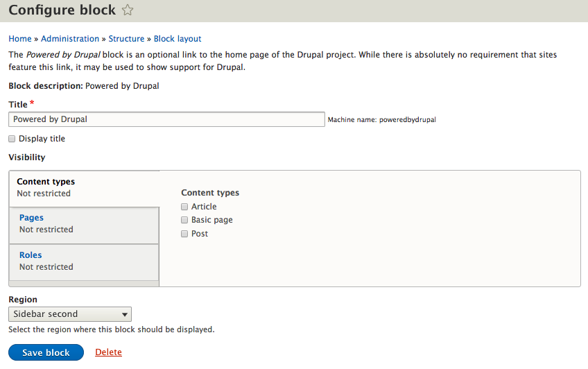Tick the Basic page checkbox
Screen dimensions: 588x369
(x=184, y=220)
